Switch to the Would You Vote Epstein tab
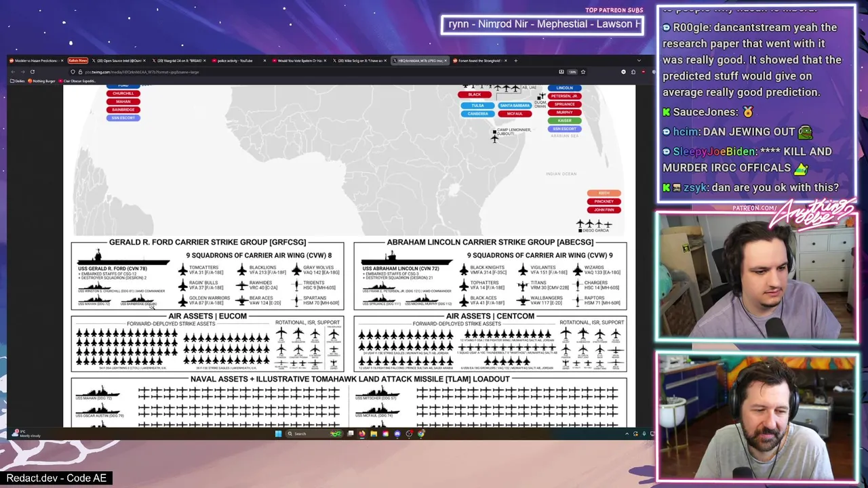Screen dimensions: 868x488 click(300, 60)
